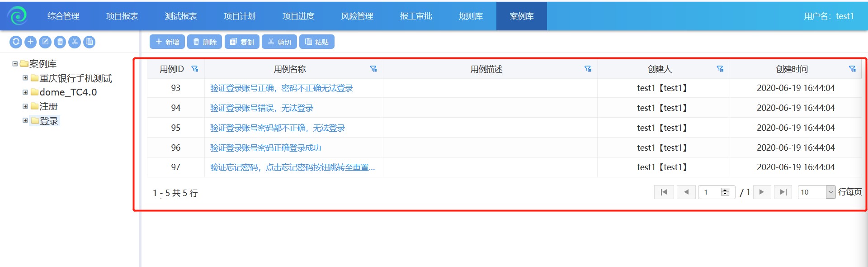Filter the 创建人 column
Viewport: 868px width, 267px height.
720,69
